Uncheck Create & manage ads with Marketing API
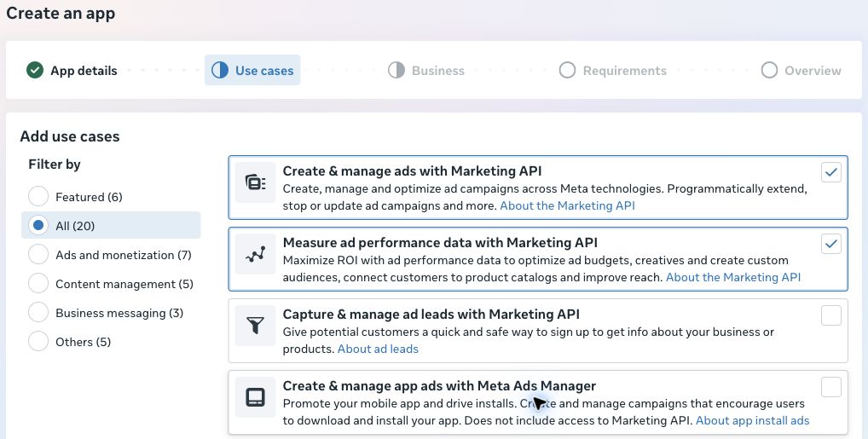 [831, 172]
